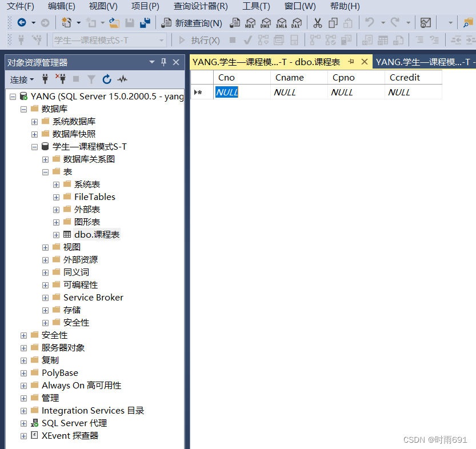
Task: Collapse the YANG server node
Action: (x=13, y=97)
